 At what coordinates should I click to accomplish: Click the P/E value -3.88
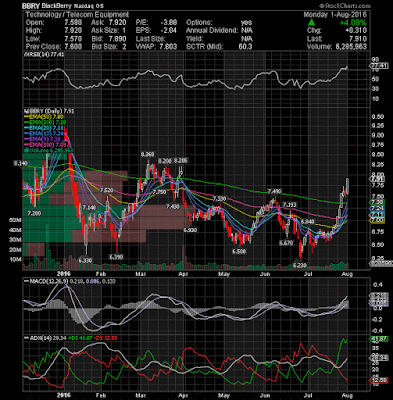click(x=168, y=23)
